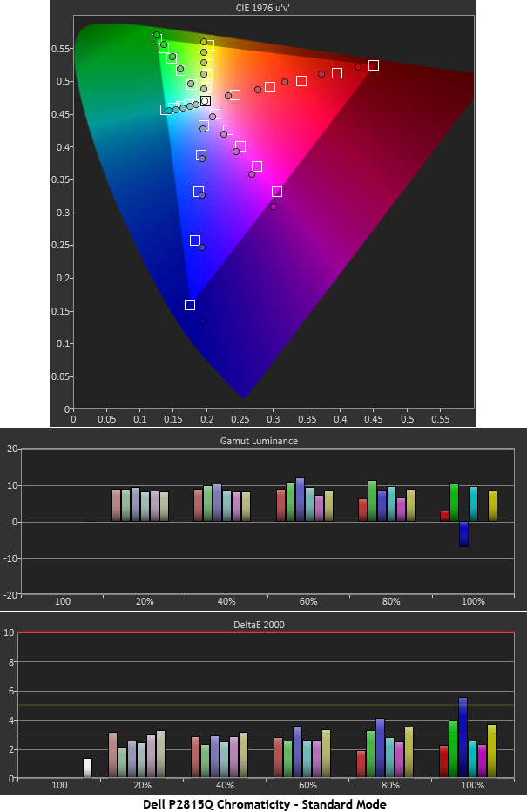Click the yellow 100% bar in Gamut Luminance
The height and width of the screenshot is (812, 527).
pos(492,505)
